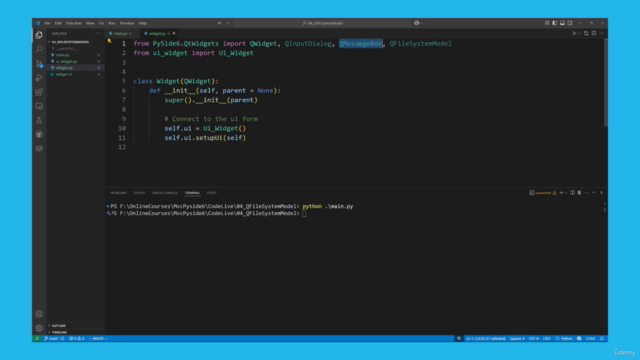Open the View menu
640x360 pixels.
pyautogui.click(x=90, y=23)
